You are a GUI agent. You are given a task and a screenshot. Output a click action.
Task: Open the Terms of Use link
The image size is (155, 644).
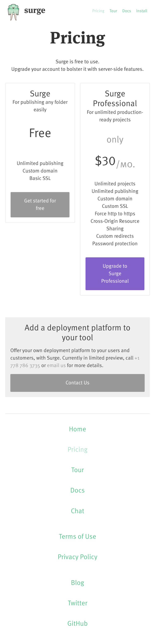tap(77, 536)
